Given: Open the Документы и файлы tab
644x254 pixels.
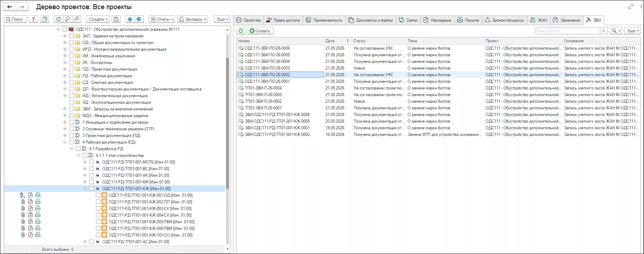Looking at the screenshot, I should (x=371, y=20).
